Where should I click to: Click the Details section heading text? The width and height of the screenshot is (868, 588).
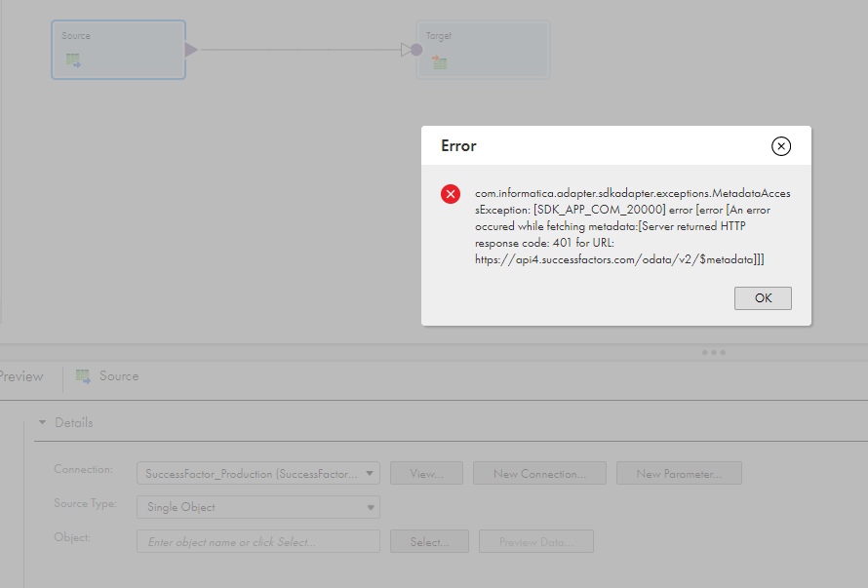73,422
